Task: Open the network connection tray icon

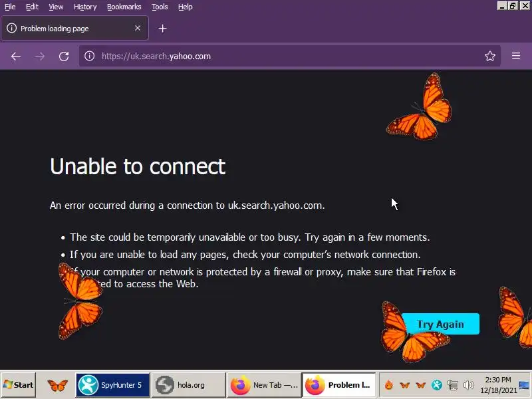Action: [x=453, y=385]
